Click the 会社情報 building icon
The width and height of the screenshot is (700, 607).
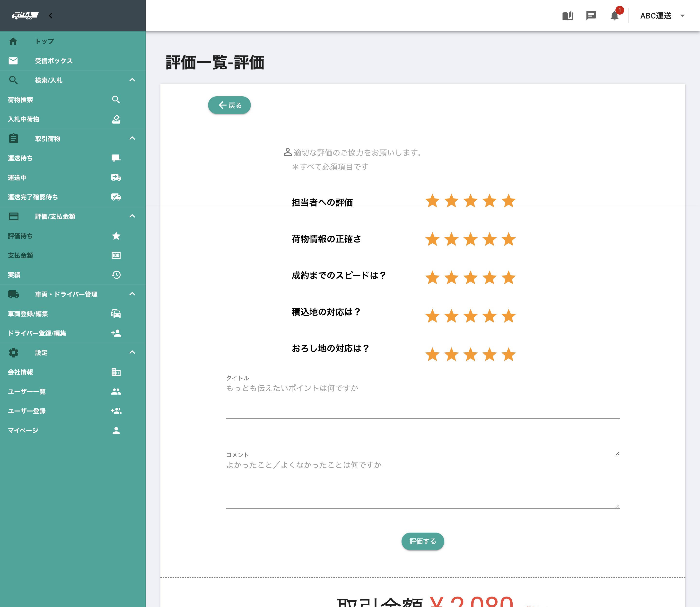(x=116, y=372)
